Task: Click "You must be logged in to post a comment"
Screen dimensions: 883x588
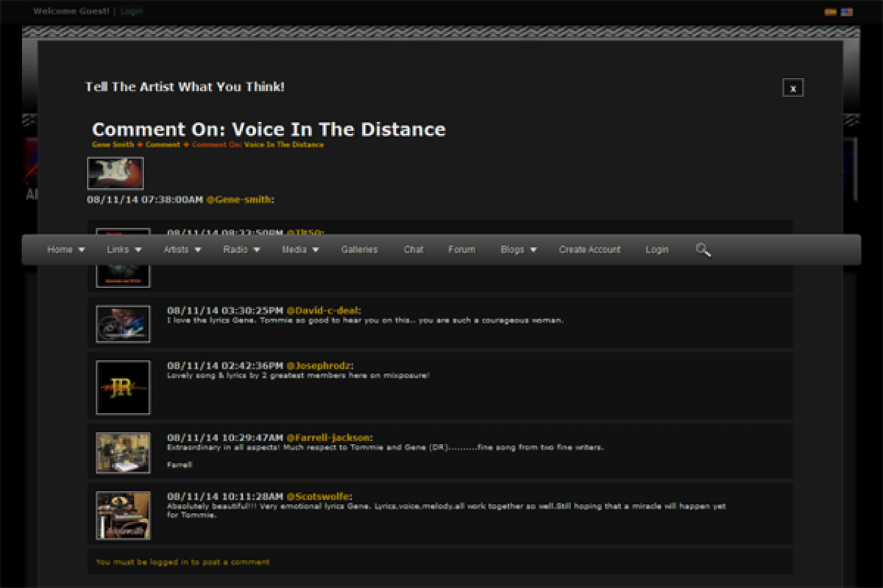Action: [182, 562]
